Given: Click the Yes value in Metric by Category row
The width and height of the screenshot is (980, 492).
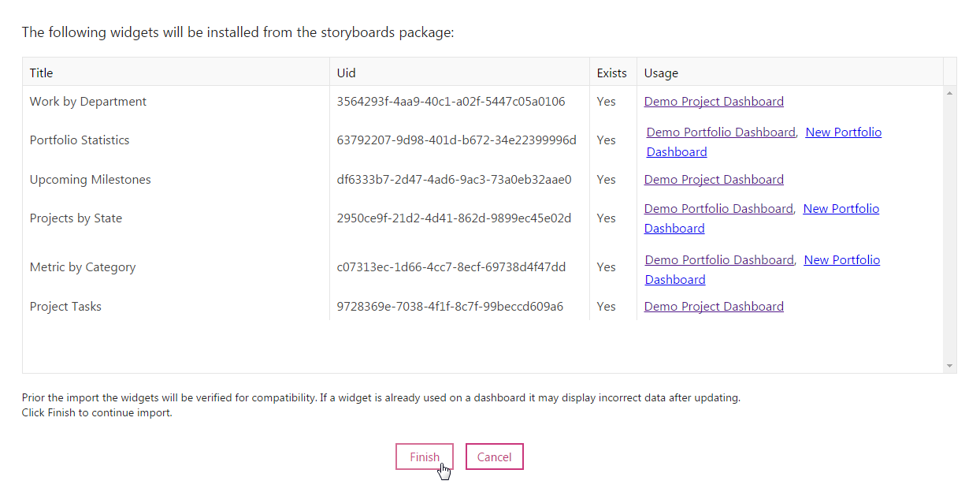Looking at the screenshot, I should pos(606,266).
